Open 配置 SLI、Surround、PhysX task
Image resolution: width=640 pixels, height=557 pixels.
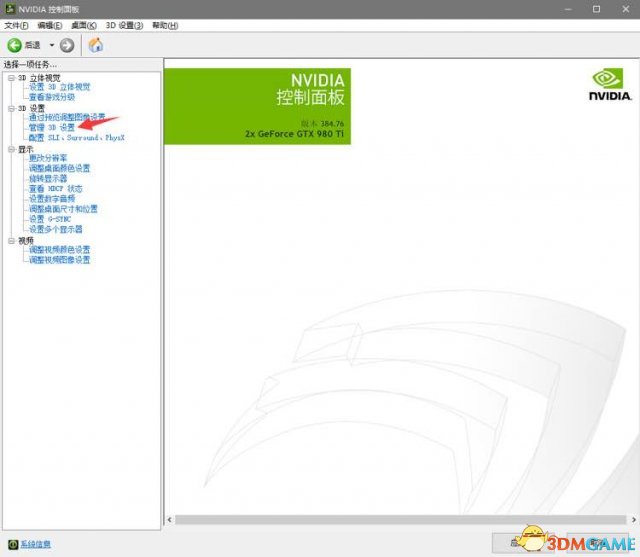click(x=77, y=138)
